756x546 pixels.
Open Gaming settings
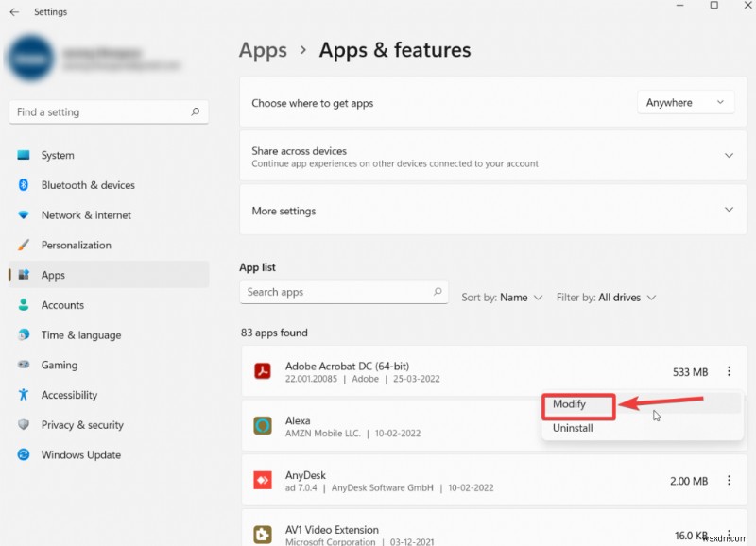point(109,365)
